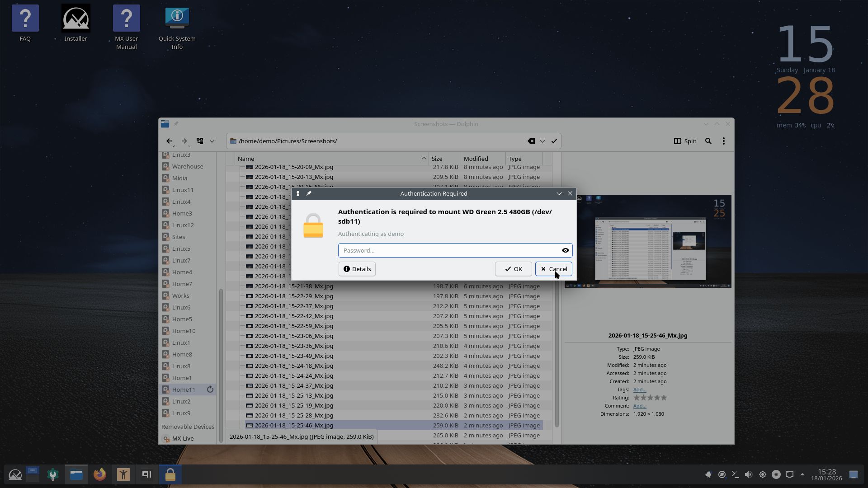Expand location history dropdown chevron
Image resolution: width=868 pixels, height=488 pixels.
click(x=542, y=141)
